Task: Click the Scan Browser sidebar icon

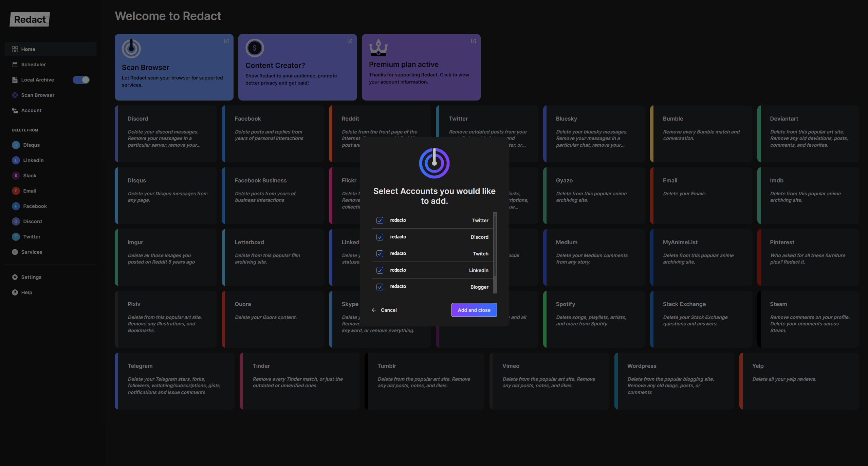Action: [15, 95]
